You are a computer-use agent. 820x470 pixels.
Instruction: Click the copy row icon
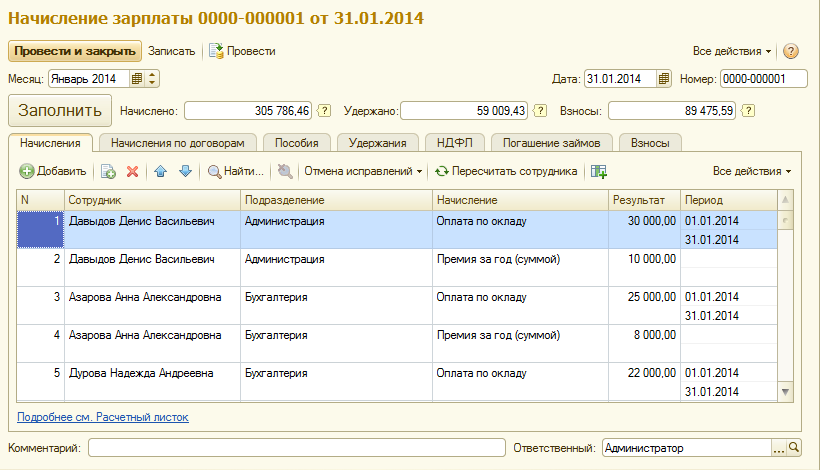[108, 171]
